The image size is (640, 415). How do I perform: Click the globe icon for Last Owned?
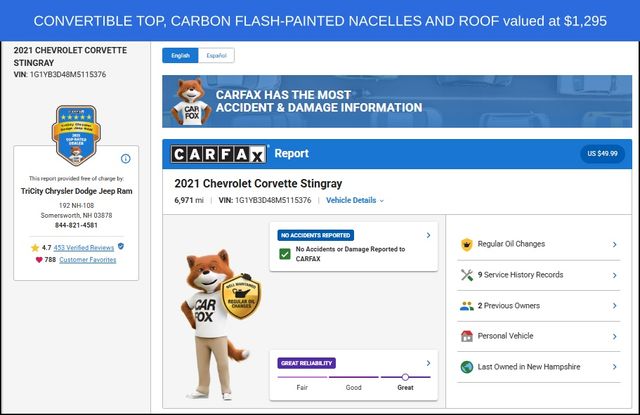click(467, 367)
